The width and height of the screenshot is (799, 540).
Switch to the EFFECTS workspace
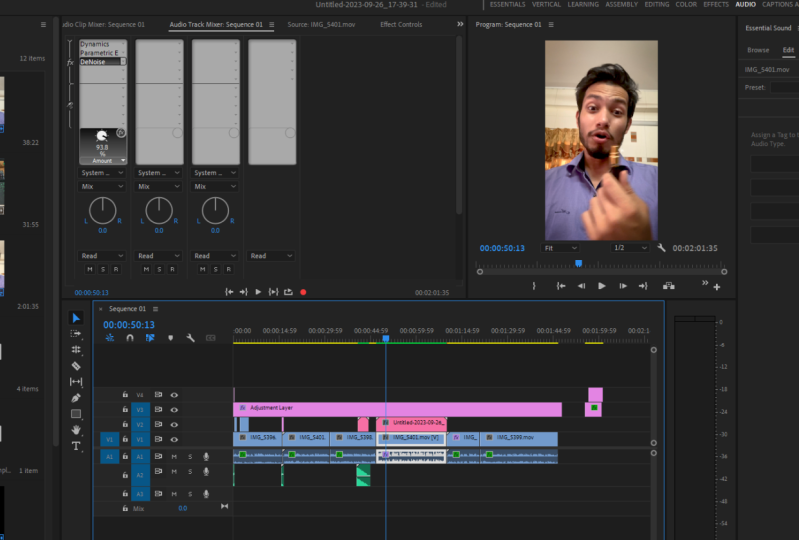coord(716,5)
